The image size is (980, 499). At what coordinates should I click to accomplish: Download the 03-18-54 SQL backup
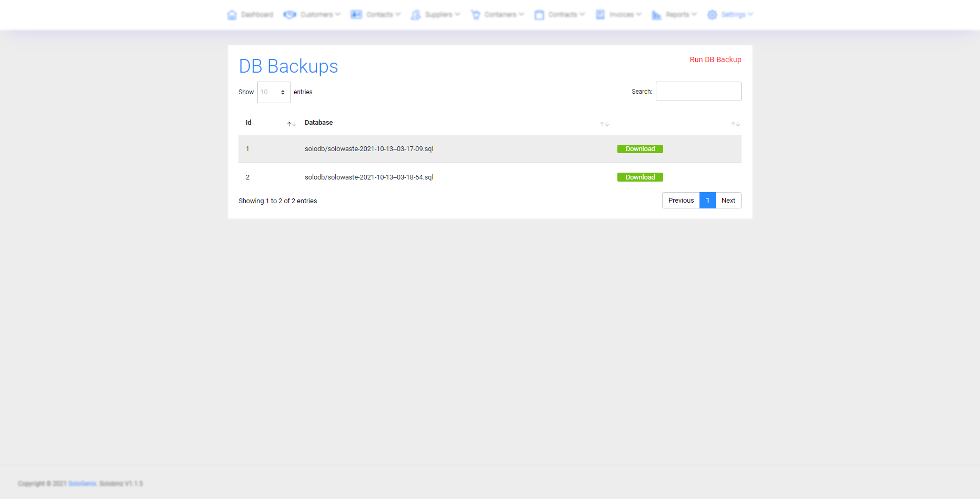pyautogui.click(x=640, y=177)
